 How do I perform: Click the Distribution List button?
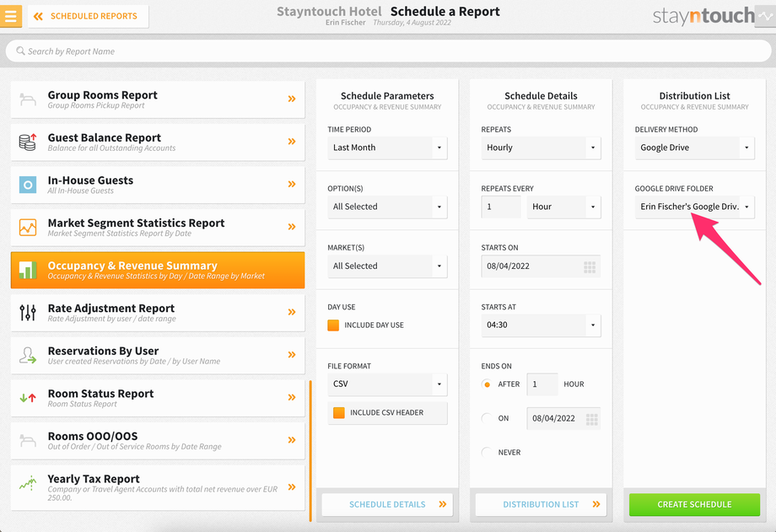541,504
